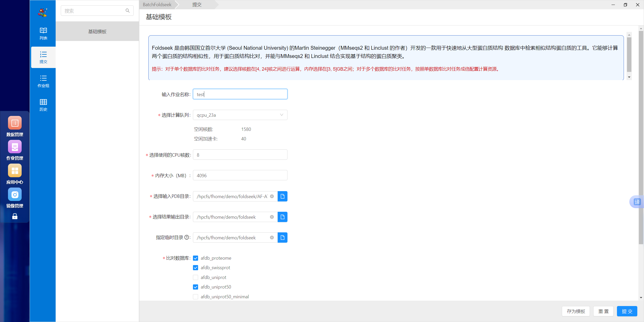
Task: Click the floating 译 translate button
Action: pos(637,202)
